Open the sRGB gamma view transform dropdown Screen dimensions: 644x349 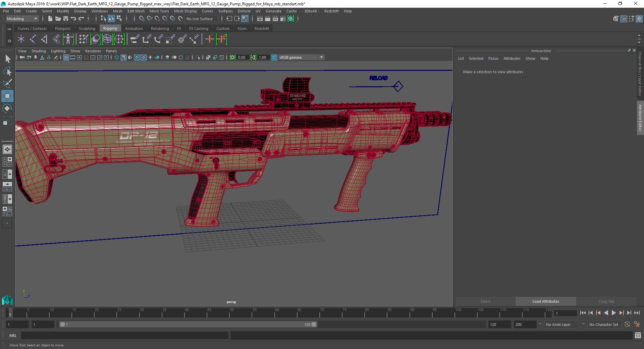point(301,57)
